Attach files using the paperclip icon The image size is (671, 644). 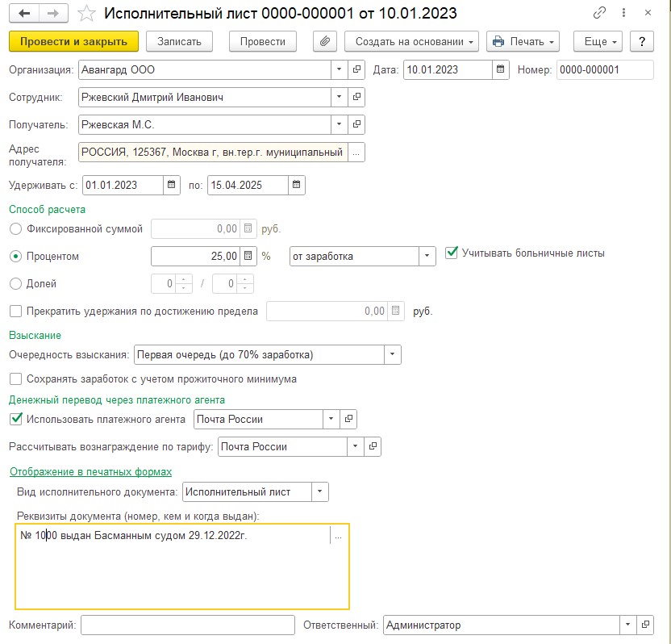coord(325,41)
